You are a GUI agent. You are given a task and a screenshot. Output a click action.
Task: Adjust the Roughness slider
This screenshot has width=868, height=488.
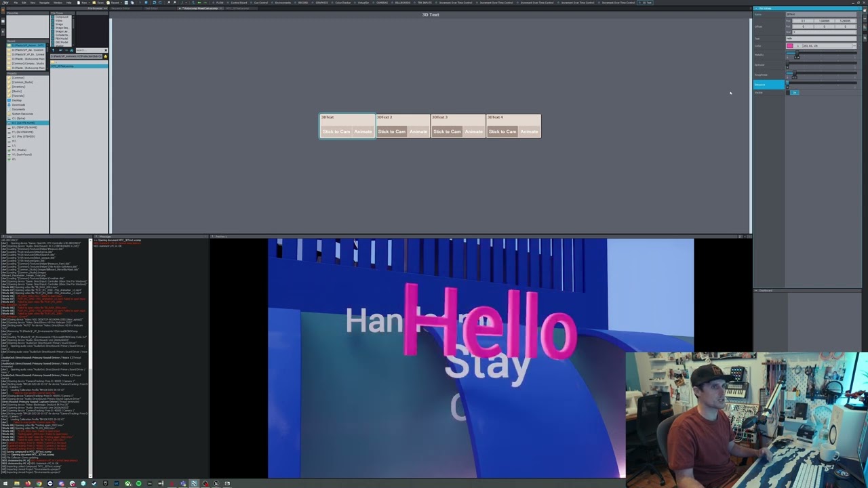[x=821, y=73]
